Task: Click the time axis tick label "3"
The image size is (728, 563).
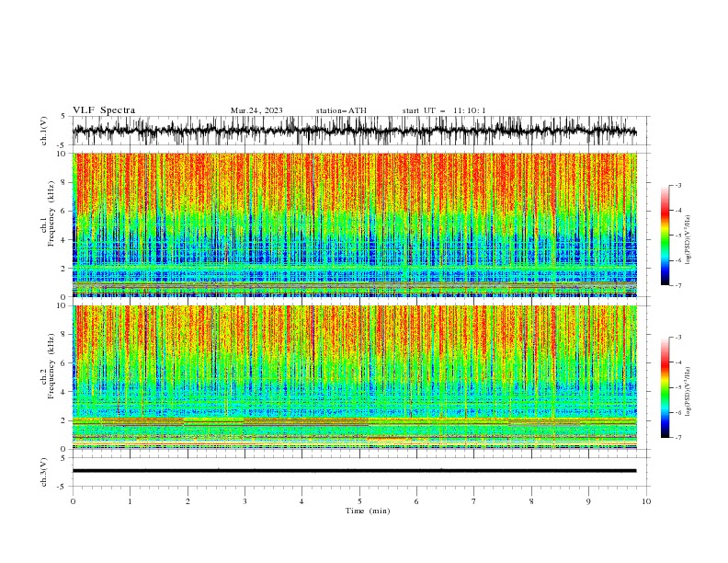Action: pyautogui.click(x=245, y=501)
